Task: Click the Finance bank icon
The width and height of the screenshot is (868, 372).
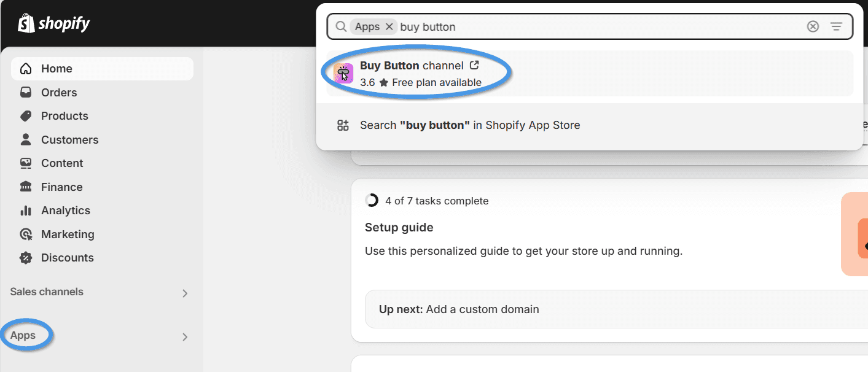Action: tap(26, 187)
